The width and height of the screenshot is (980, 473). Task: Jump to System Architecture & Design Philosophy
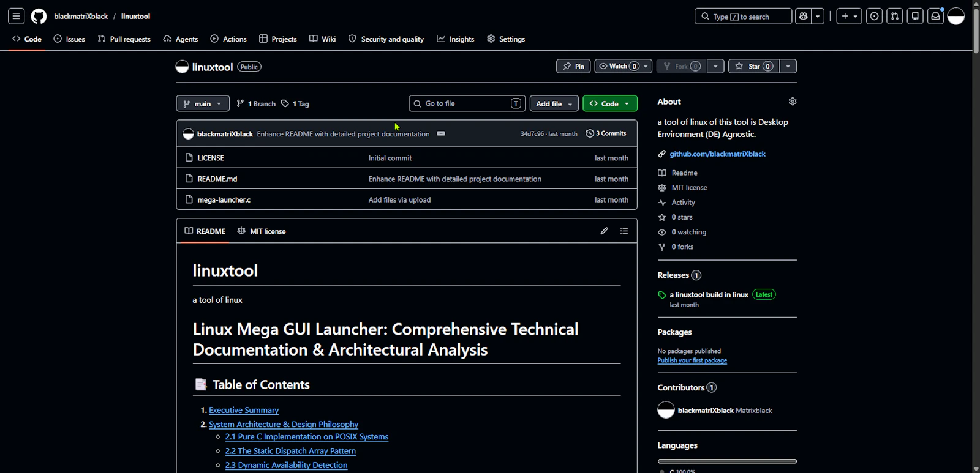284,424
